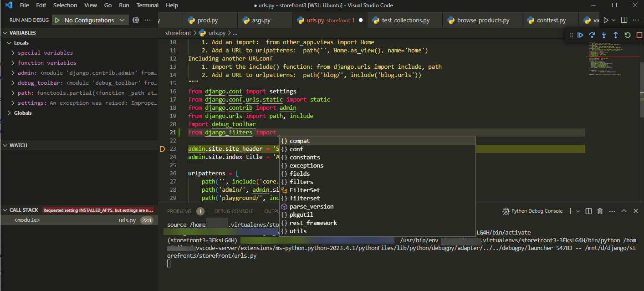Switch to the browse_products.py tab
Viewport: 644px width, 291px height.
pos(482,20)
